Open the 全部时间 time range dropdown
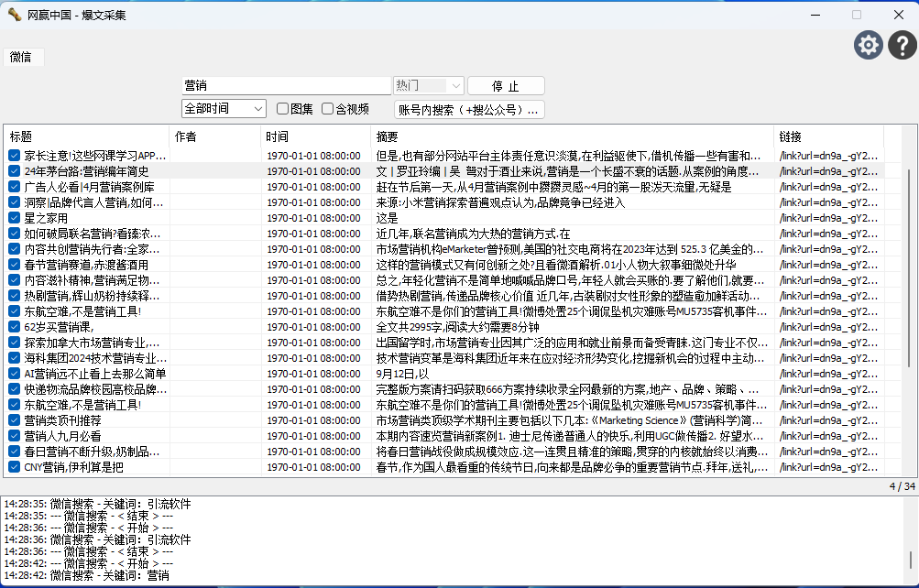The width and height of the screenshot is (919, 588). (x=224, y=109)
